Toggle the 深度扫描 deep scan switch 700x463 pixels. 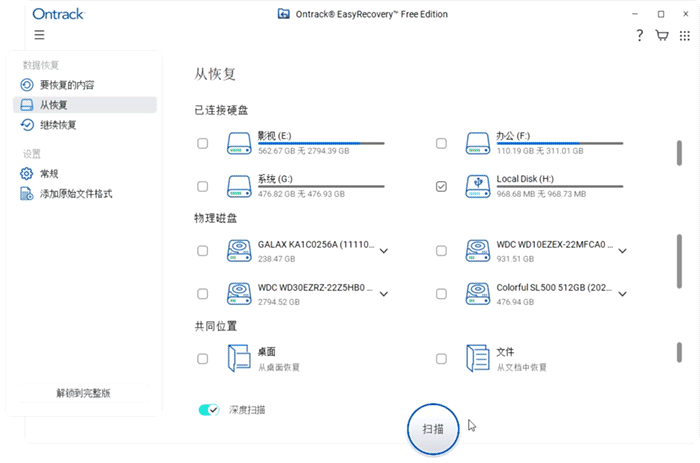(x=209, y=409)
